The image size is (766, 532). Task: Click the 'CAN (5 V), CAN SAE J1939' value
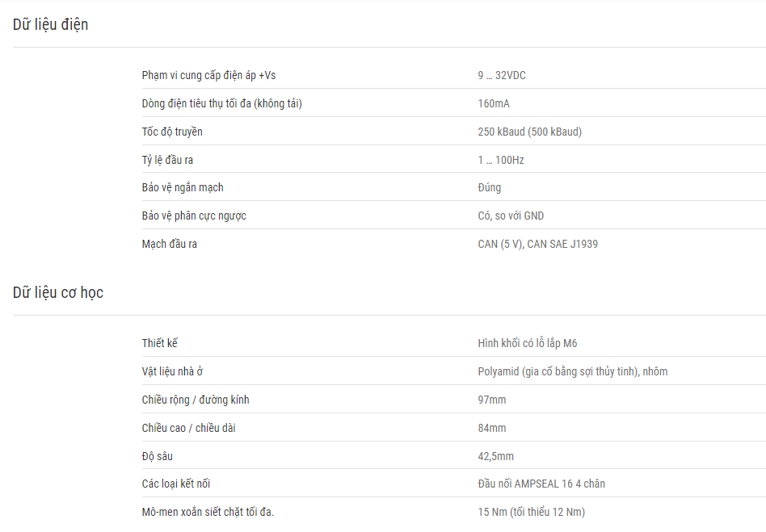click(537, 244)
